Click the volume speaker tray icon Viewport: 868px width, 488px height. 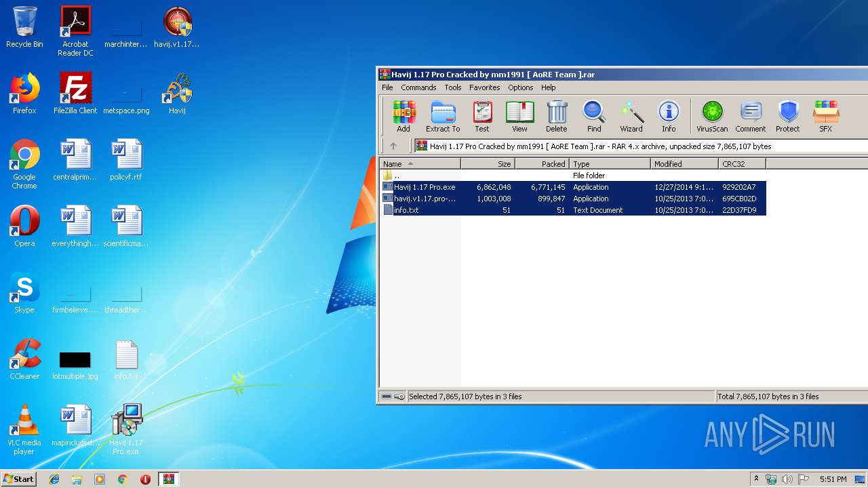tap(787, 479)
